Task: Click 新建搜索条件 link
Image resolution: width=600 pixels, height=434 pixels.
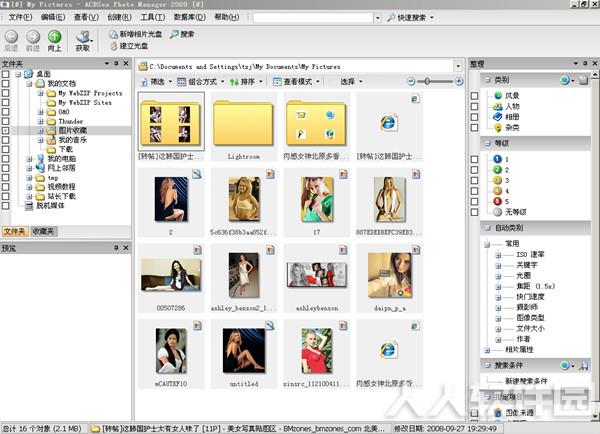Action: (526, 381)
